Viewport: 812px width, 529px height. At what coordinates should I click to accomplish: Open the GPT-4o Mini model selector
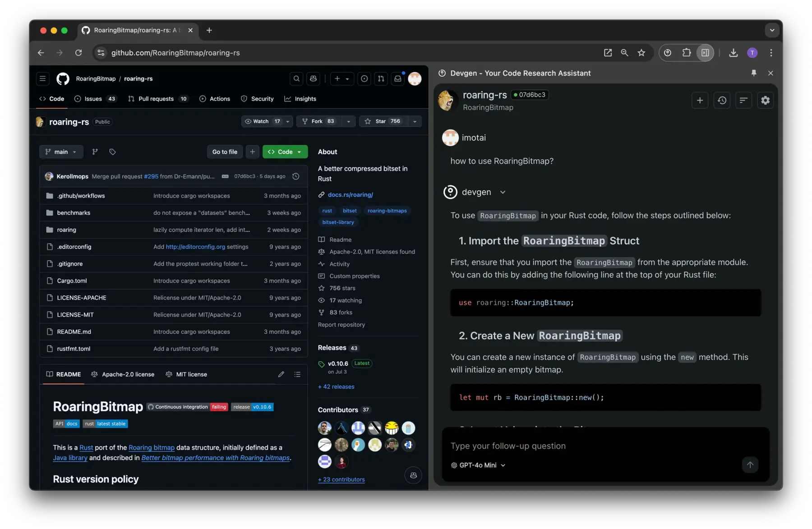pos(478,465)
